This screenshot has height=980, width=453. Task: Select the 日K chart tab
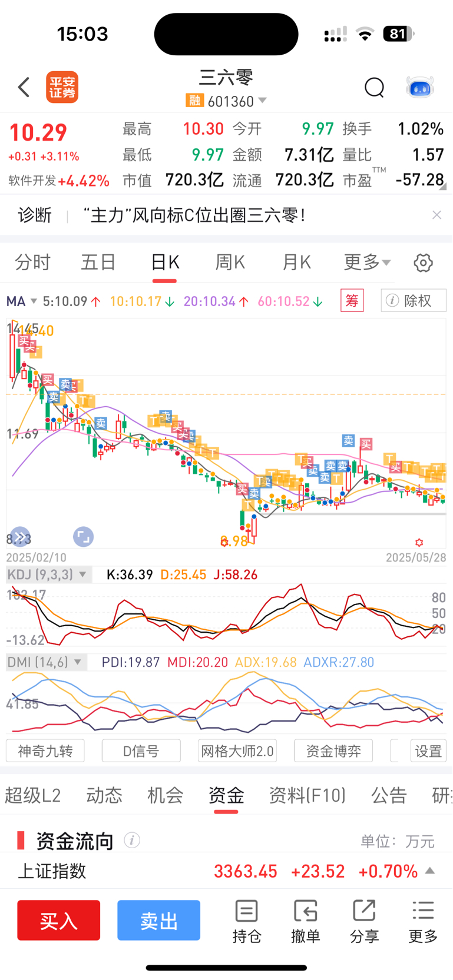(x=165, y=262)
